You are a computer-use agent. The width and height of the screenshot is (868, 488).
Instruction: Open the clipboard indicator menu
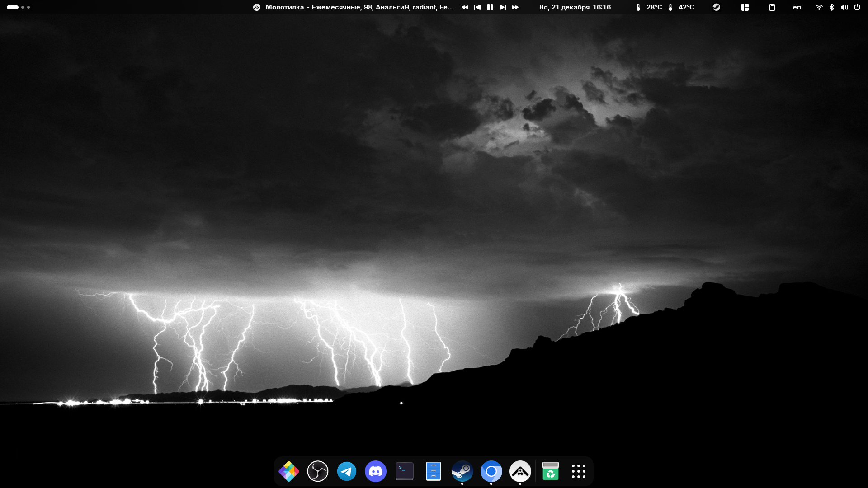point(772,7)
